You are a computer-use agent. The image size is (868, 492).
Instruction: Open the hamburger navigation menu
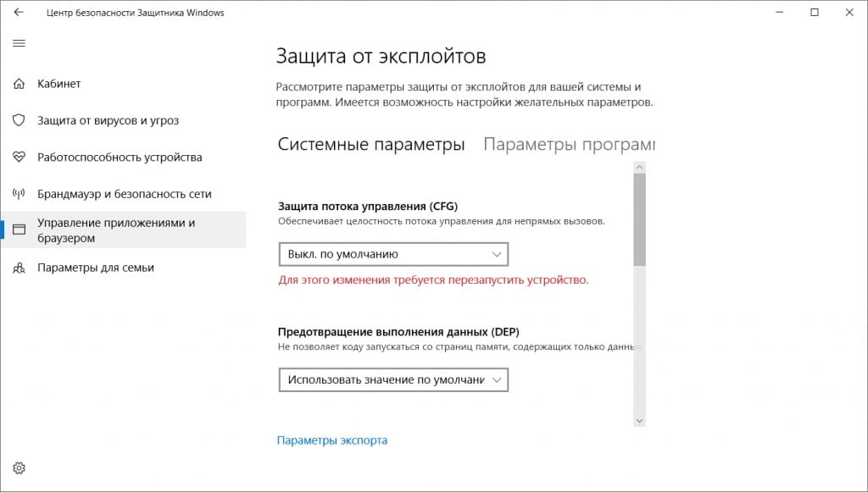[x=19, y=43]
